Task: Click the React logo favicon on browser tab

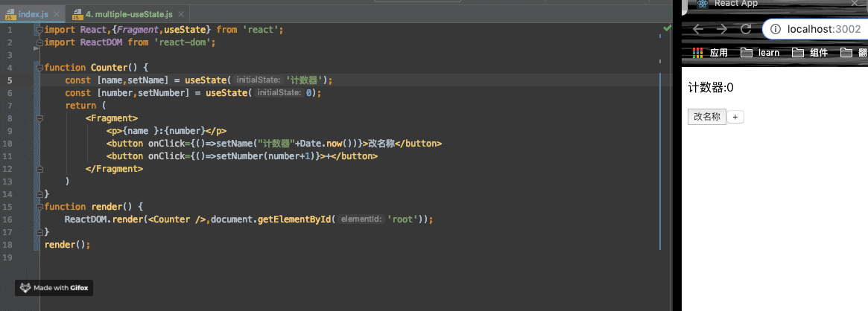Action: tap(703, 3)
